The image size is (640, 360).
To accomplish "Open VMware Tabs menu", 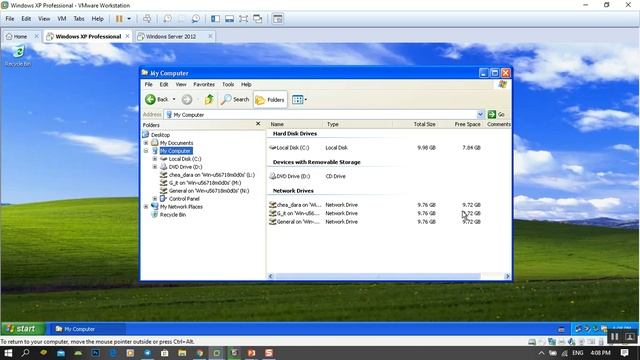I will point(79,19).
